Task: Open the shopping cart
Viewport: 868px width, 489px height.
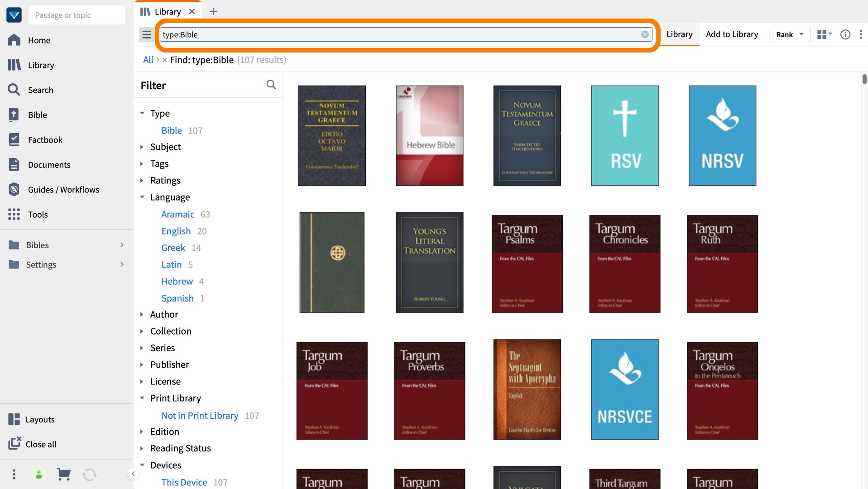Action: [64, 474]
